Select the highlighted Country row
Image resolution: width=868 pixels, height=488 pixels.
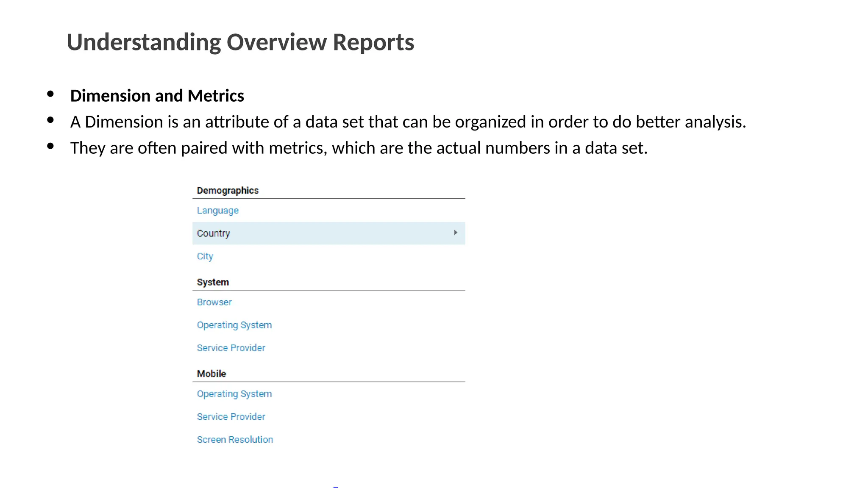(328, 233)
